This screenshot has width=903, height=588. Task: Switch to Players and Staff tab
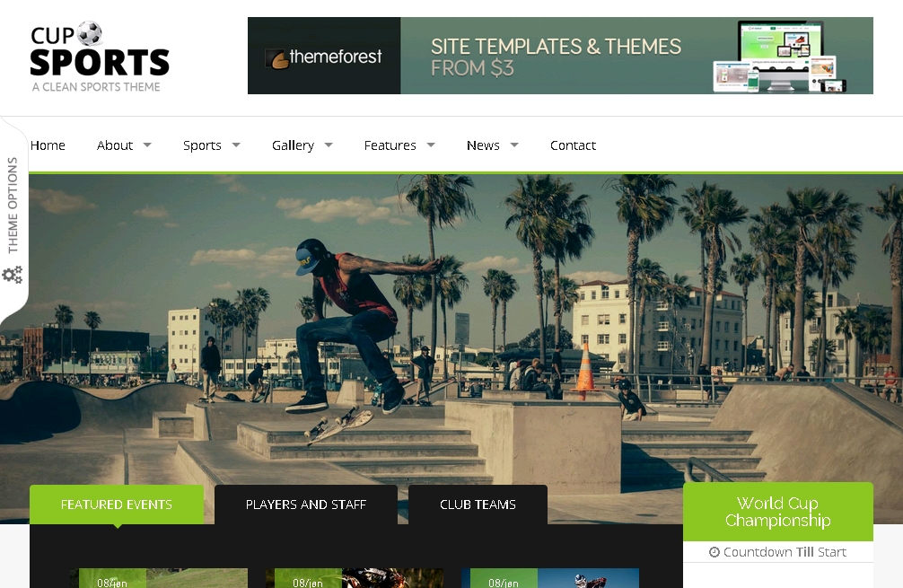click(x=306, y=505)
